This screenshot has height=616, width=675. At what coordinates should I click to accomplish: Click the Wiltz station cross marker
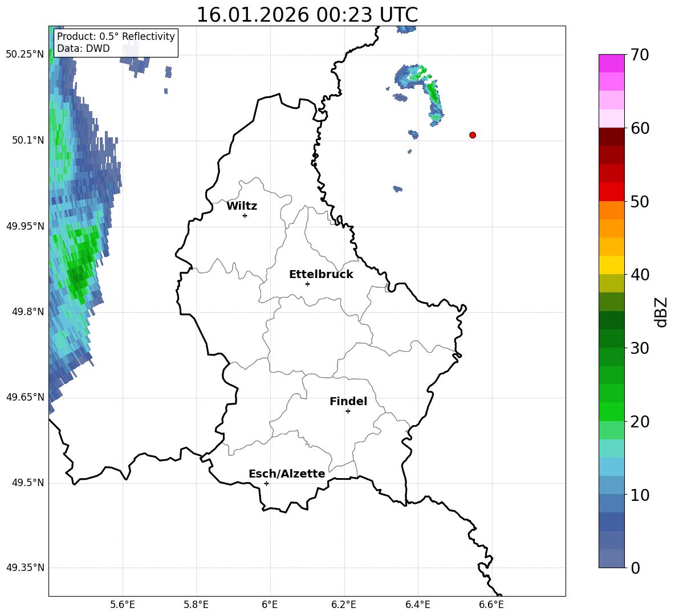pyautogui.click(x=245, y=215)
